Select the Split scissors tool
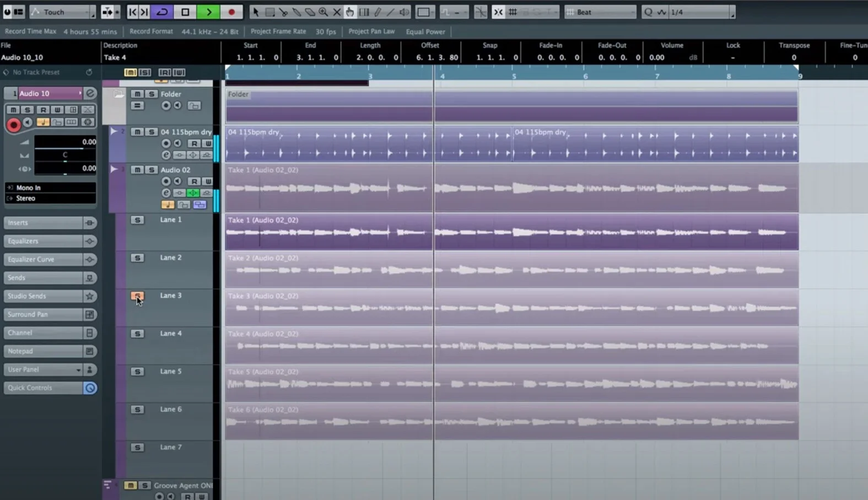Viewport: 868px width, 500px height. click(x=283, y=12)
